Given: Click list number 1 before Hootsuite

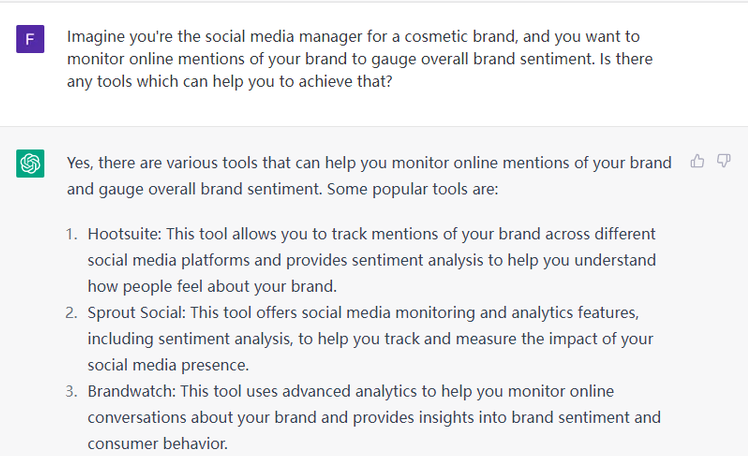Looking at the screenshot, I should pos(71,234).
